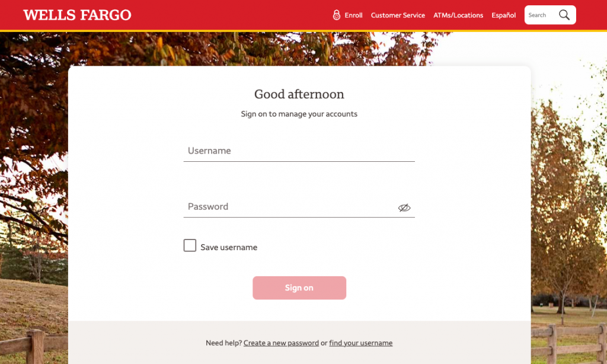Open the Enroll menu item
The width and height of the screenshot is (607, 364).
point(352,15)
